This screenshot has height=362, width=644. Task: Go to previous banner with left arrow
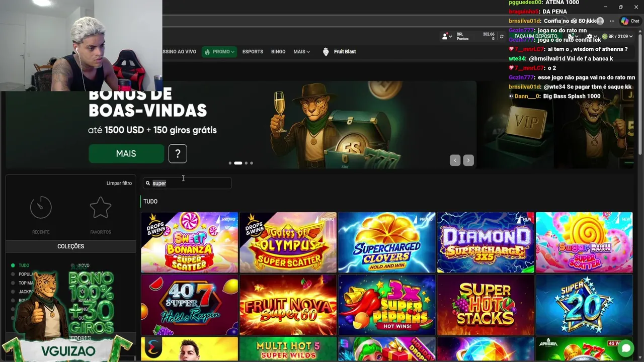pos(455,160)
